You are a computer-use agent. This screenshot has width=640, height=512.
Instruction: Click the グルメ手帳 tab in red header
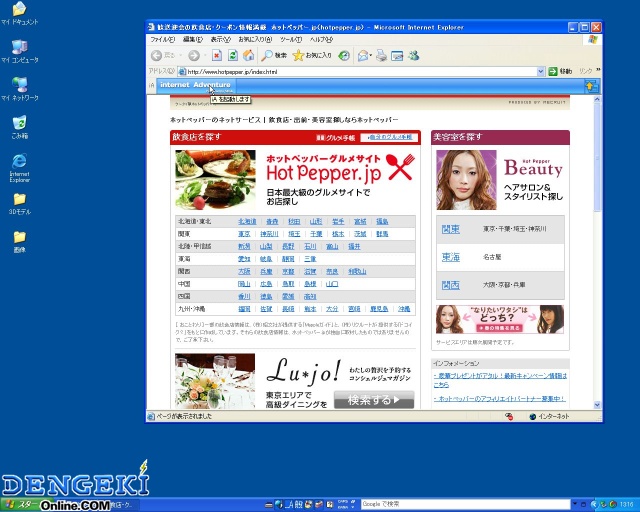tap(336, 138)
